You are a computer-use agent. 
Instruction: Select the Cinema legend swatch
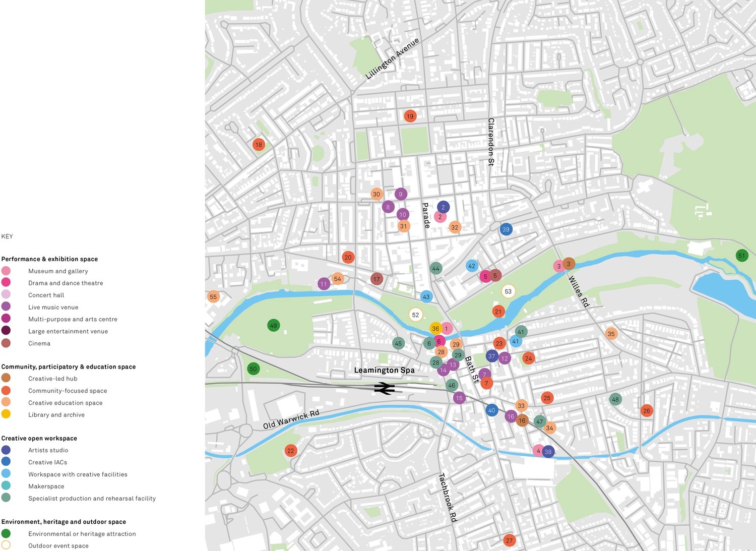(6, 343)
